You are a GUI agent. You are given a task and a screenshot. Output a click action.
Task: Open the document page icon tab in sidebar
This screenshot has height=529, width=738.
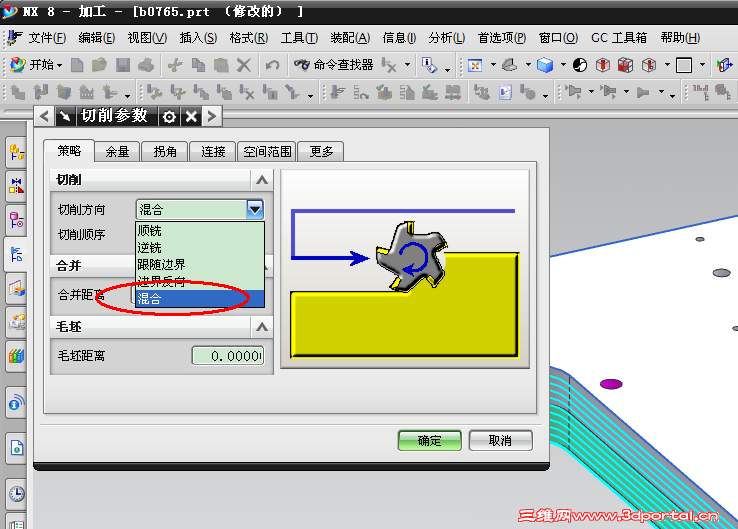(16, 448)
